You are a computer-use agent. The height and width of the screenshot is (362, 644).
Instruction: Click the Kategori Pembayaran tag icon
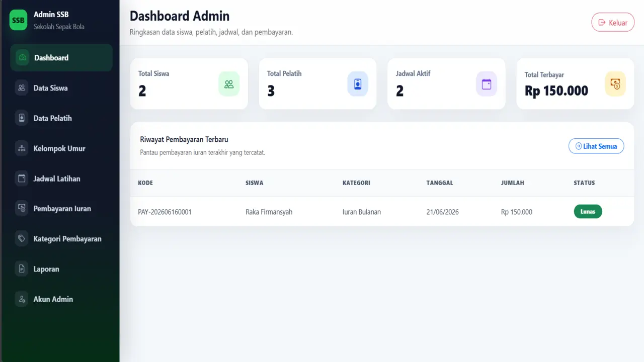pos(22,239)
